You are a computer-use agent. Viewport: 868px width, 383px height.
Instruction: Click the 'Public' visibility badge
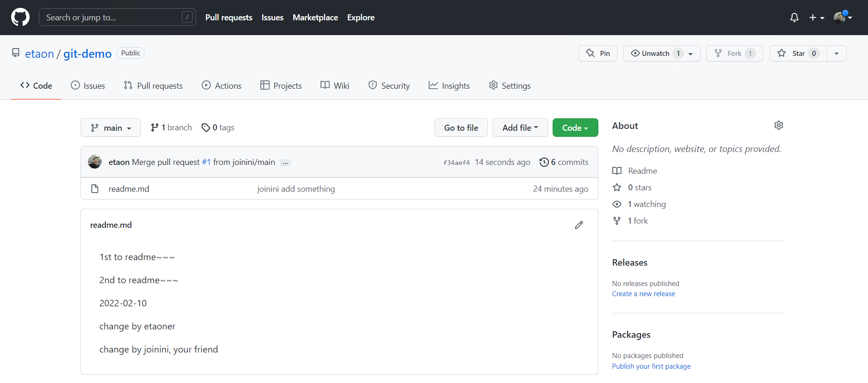130,53
